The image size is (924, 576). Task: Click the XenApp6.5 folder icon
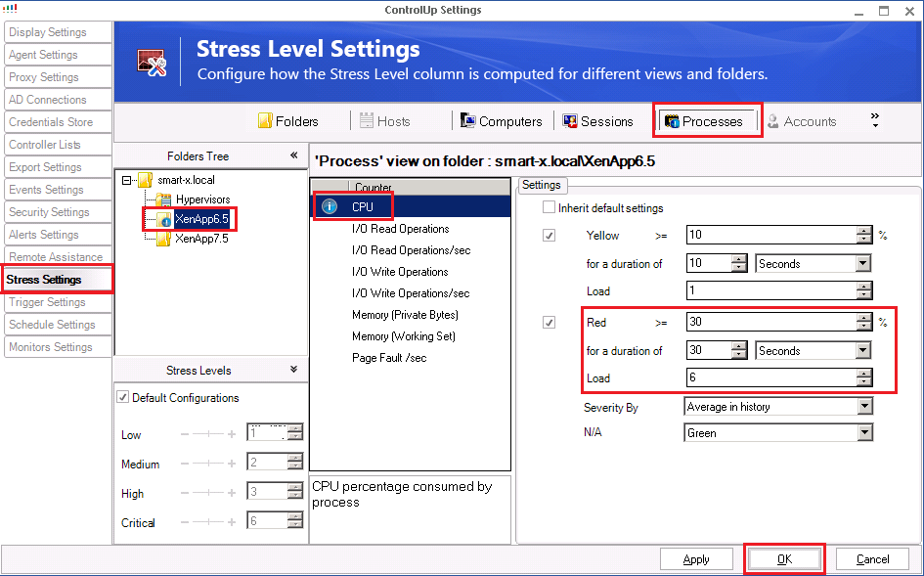point(164,219)
